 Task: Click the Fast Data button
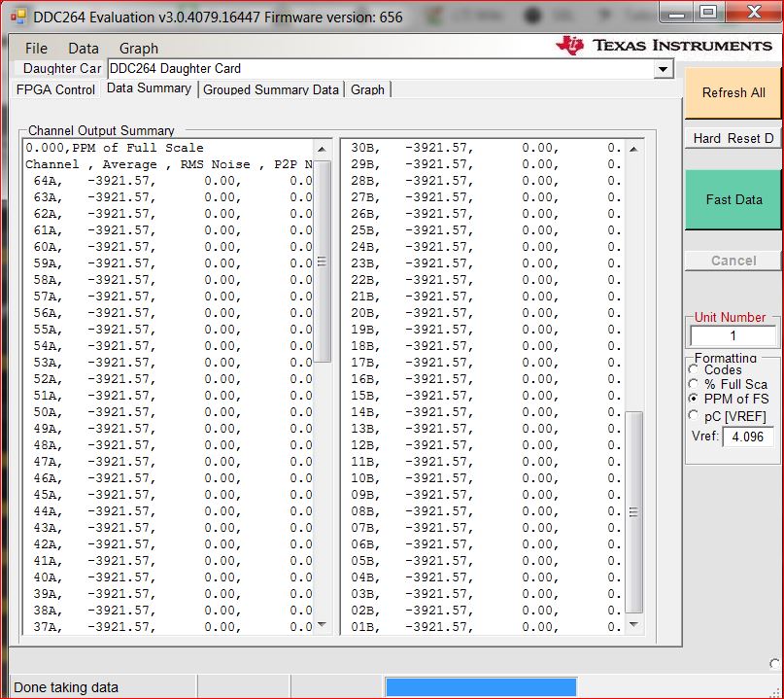(x=733, y=199)
